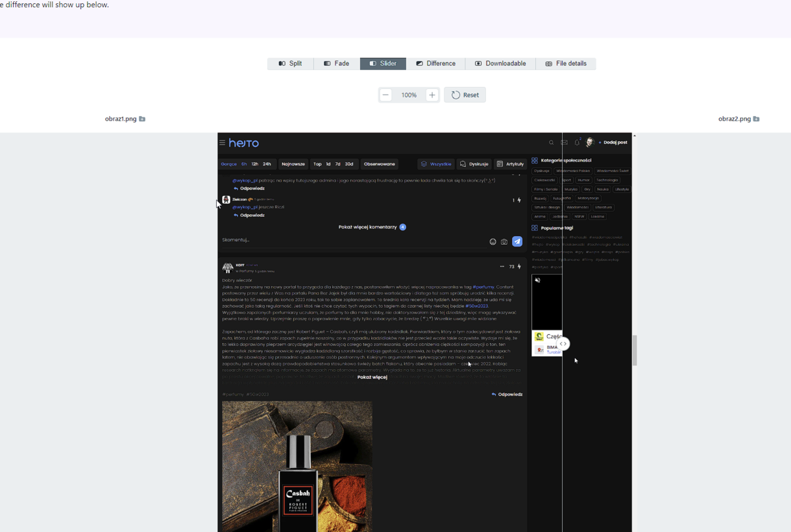Click the search magnifier icon in hejto header
This screenshot has width=791, height=532.
click(552, 142)
